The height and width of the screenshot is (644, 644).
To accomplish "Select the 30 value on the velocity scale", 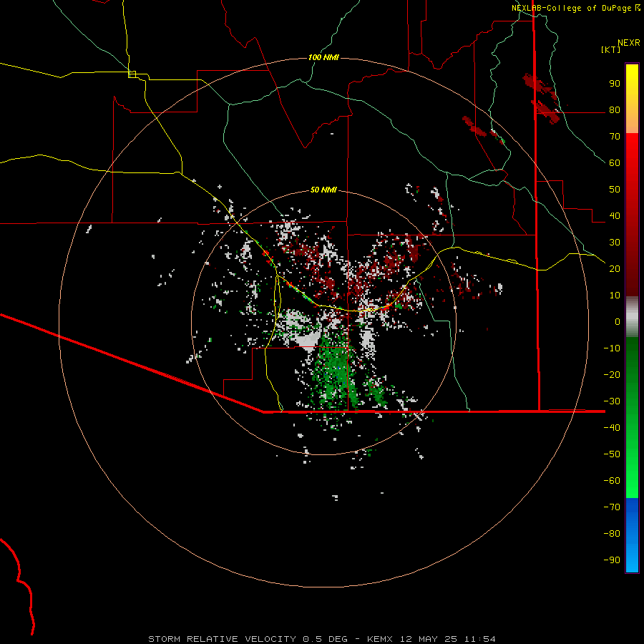I will click(x=615, y=243).
